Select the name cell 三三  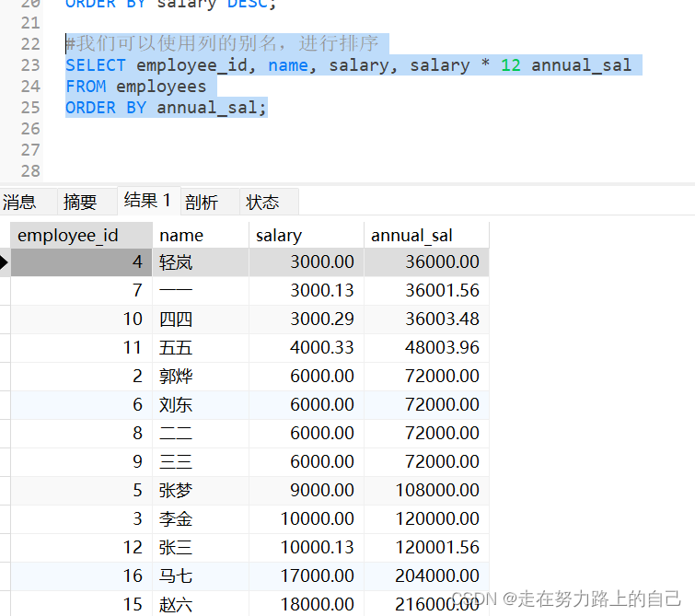coord(201,461)
